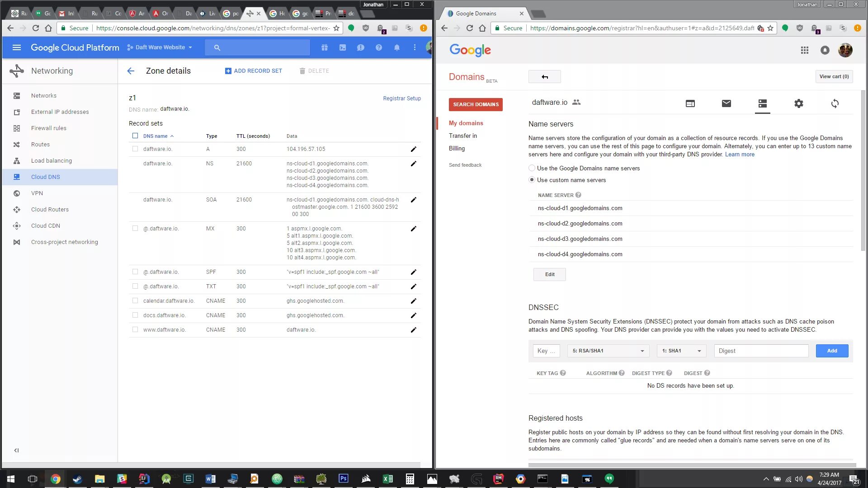
Task: Open the Daft Ware Website project dropdown
Action: pyautogui.click(x=160, y=47)
